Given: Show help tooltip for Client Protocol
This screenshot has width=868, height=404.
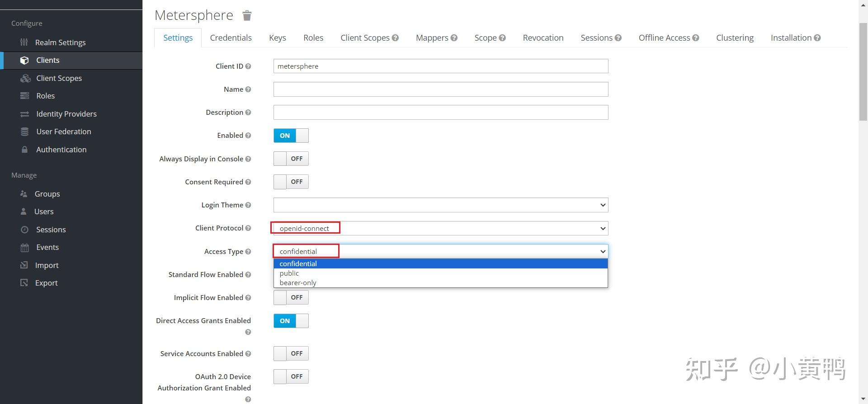Looking at the screenshot, I should (248, 228).
